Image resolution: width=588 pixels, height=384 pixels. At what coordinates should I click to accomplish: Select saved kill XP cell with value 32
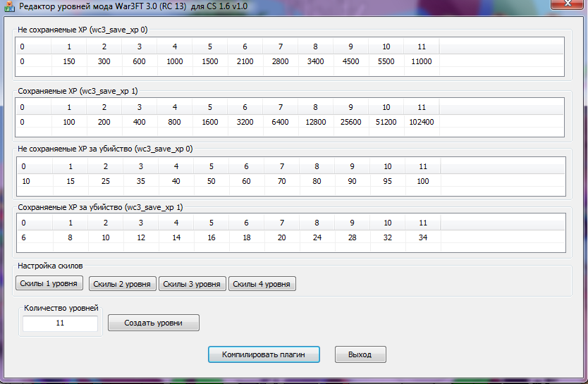pos(387,237)
